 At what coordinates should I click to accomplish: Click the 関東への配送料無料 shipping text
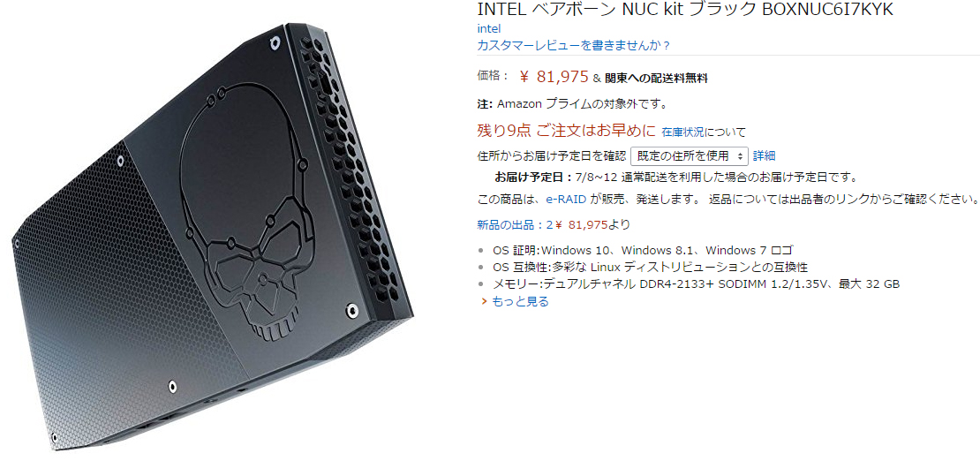656,79
